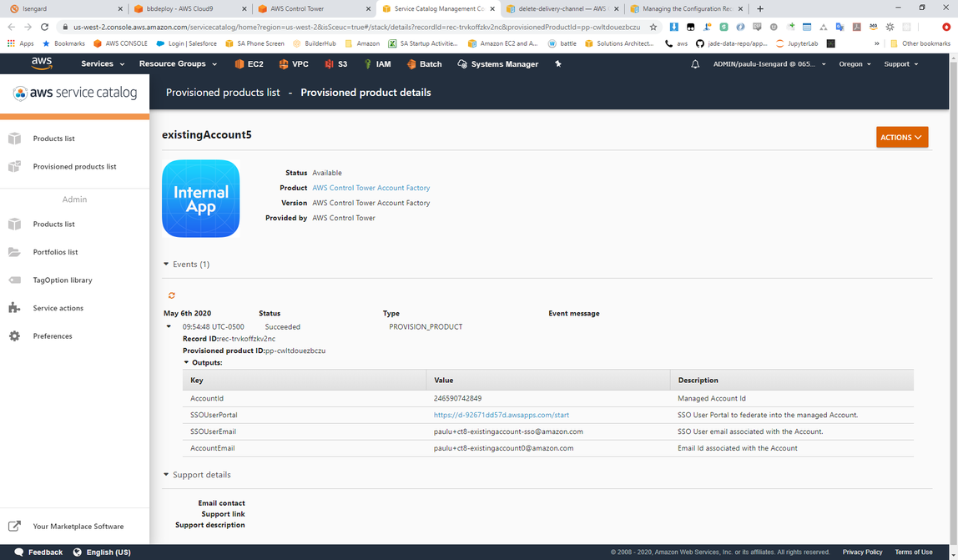Open the ACTIONS dropdown button
Image resolution: width=958 pixels, height=560 pixels.
[902, 137]
